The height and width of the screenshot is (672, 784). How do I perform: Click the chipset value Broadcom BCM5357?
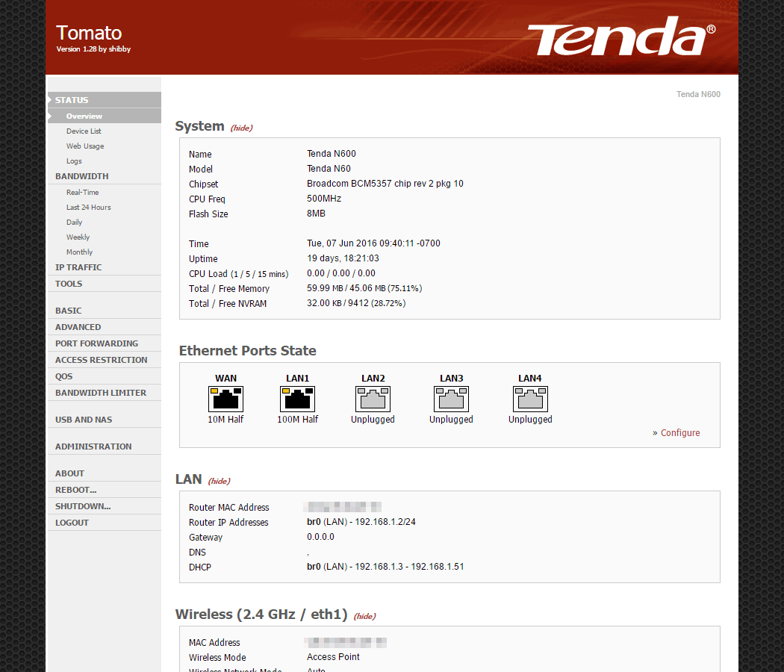coord(385,184)
